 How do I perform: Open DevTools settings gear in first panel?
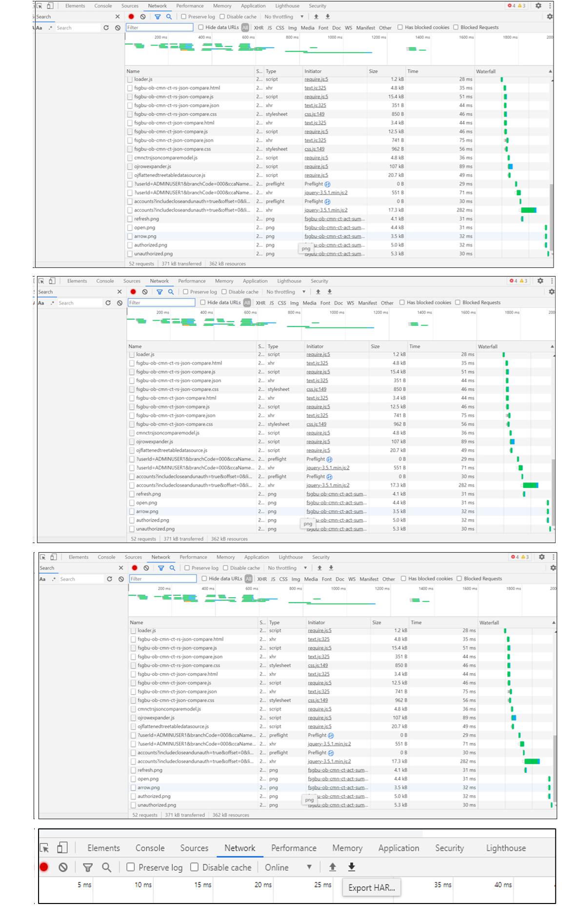pos(538,6)
